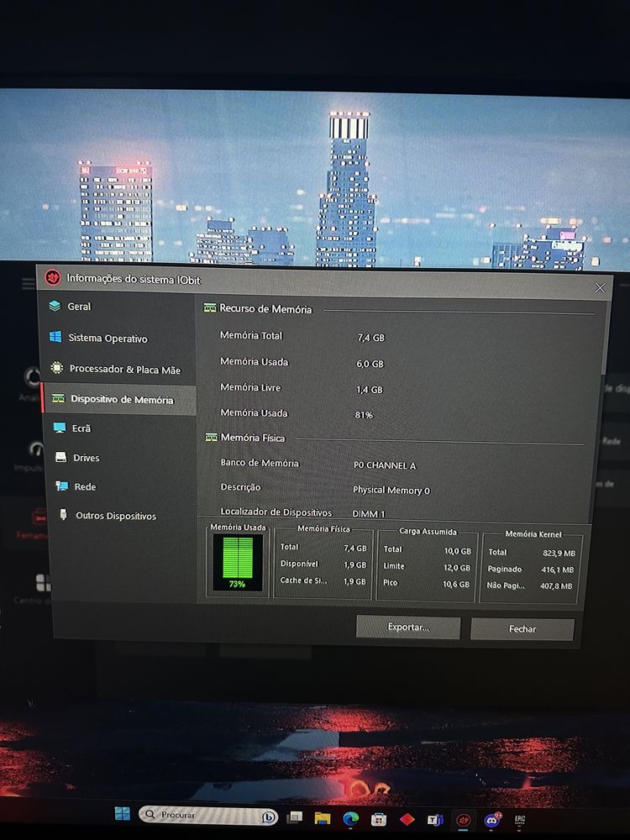The width and height of the screenshot is (630, 840).
Task: Click the Memória Usada value 6,0 GB
Action: [370, 364]
